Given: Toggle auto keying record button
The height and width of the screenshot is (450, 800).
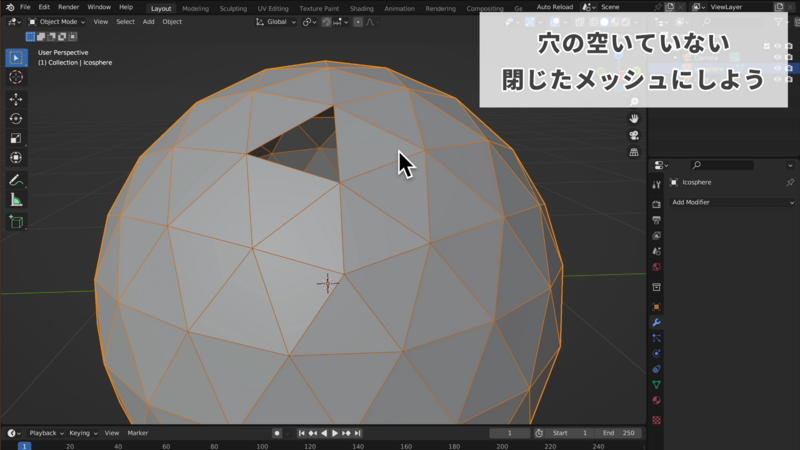Looking at the screenshot, I should (277, 433).
